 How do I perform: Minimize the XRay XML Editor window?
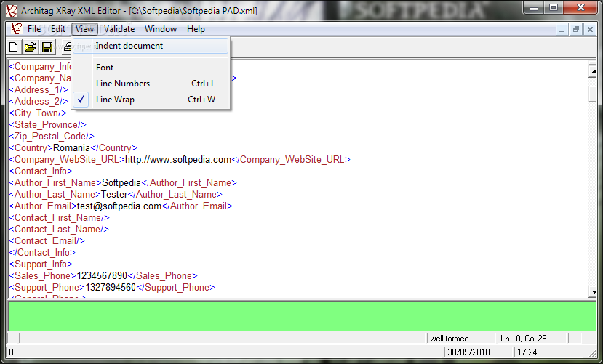(533, 7)
